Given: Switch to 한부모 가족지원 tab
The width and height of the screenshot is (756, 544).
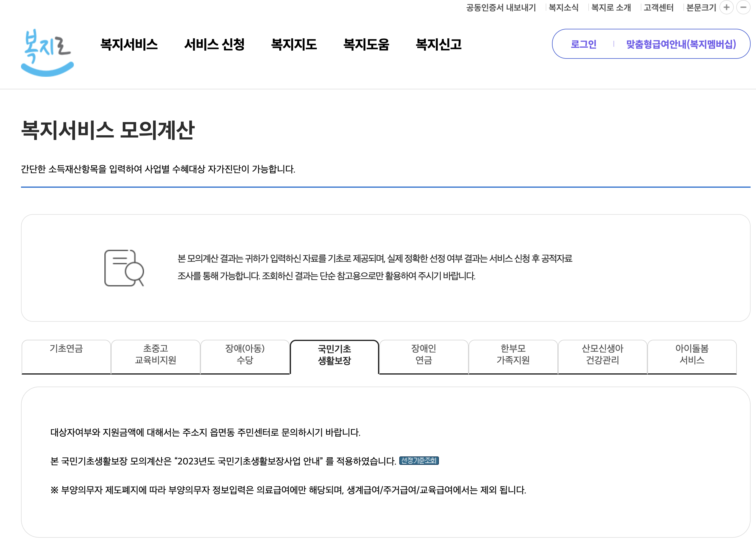Looking at the screenshot, I should [513, 354].
